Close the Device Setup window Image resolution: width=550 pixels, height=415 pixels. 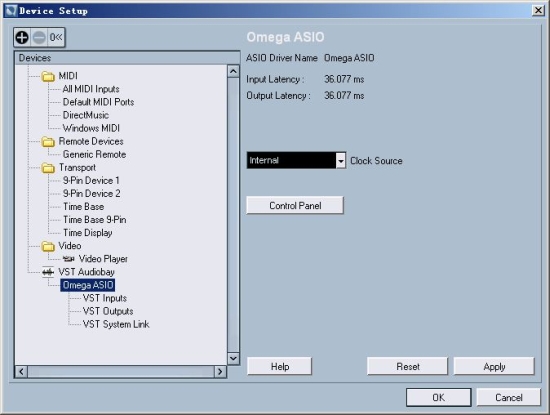(538, 11)
